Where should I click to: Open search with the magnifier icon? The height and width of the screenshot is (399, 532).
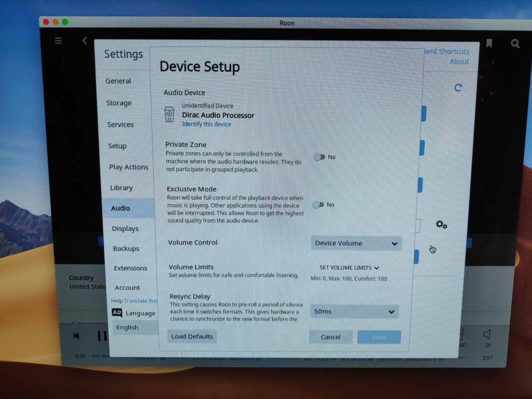point(515,44)
